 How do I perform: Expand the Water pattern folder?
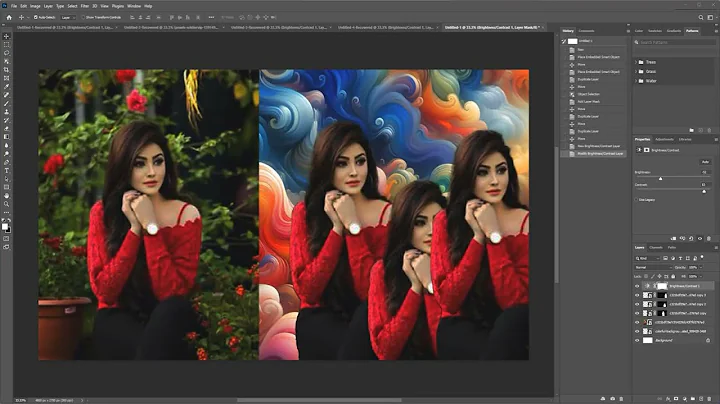point(636,81)
